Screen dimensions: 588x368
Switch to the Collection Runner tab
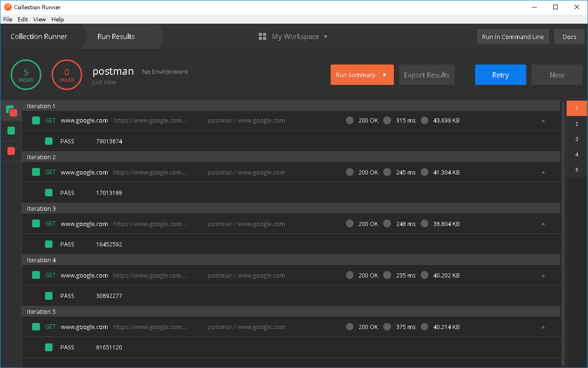(39, 37)
